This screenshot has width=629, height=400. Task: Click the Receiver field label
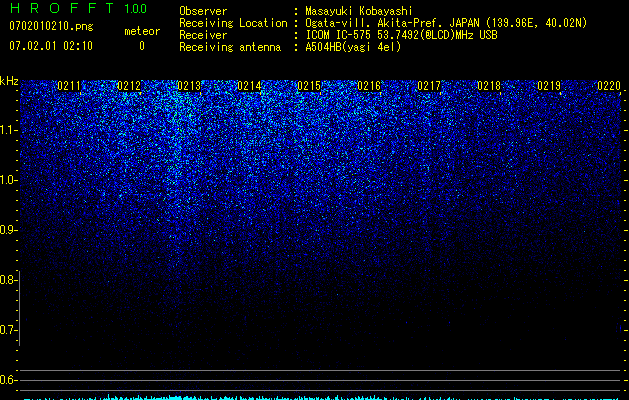pyautogui.click(x=203, y=35)
